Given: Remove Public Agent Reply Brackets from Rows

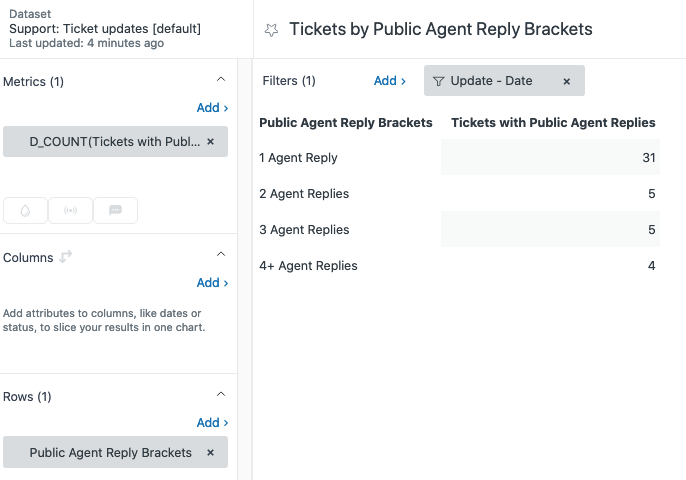Looking at the screenshot, I should (x=210, y=453).
